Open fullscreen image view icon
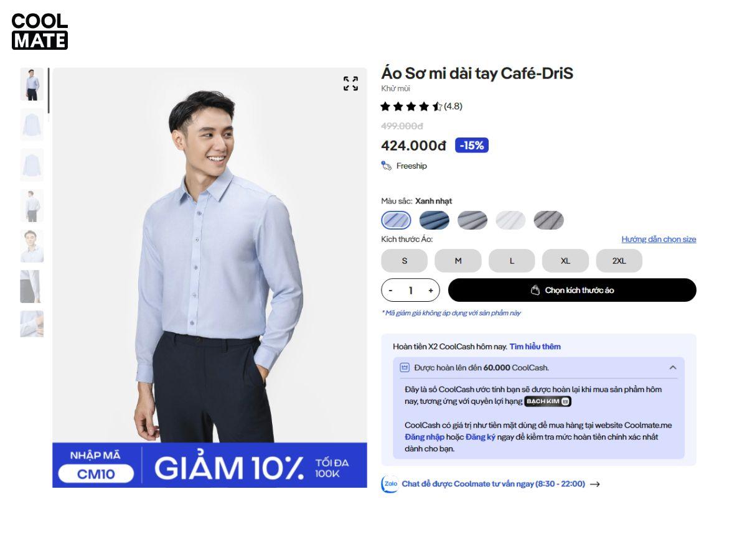Screen dimensions: 747x560 [351, 83]
